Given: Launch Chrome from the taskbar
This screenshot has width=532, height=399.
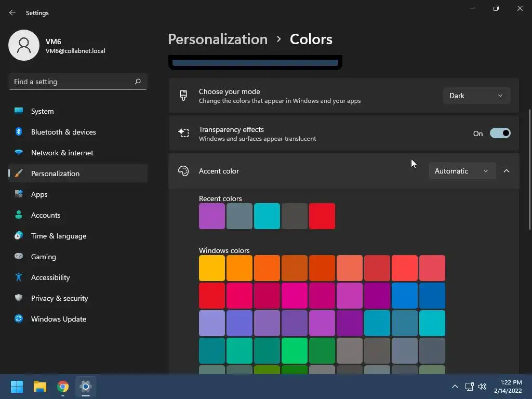Looking at the screenshot, I should coord(63,387).
